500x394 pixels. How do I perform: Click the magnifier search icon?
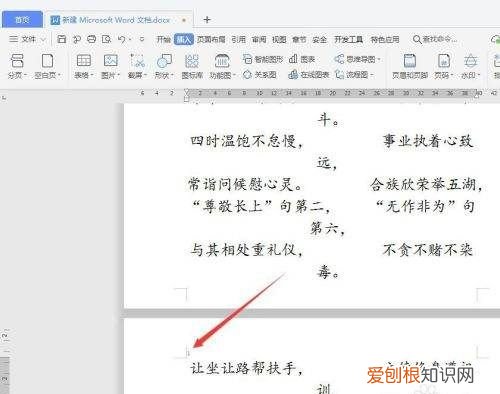[417, 39]
